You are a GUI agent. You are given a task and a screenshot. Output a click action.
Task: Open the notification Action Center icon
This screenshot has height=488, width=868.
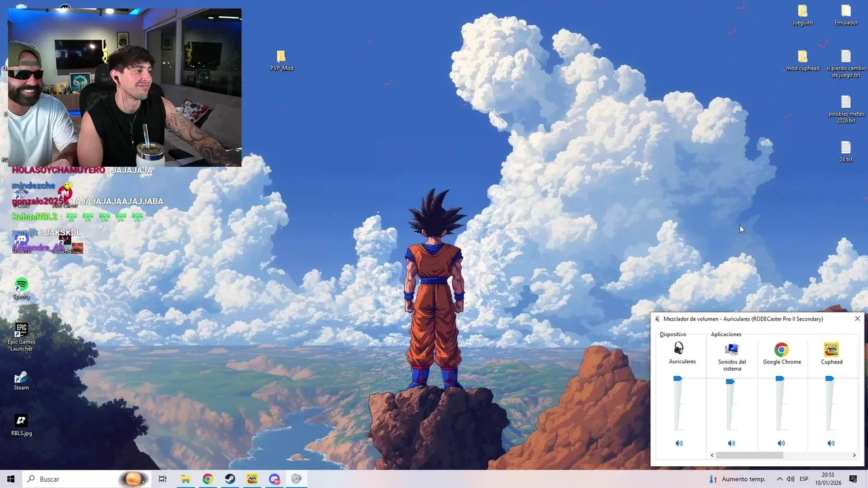pos(853,479)
